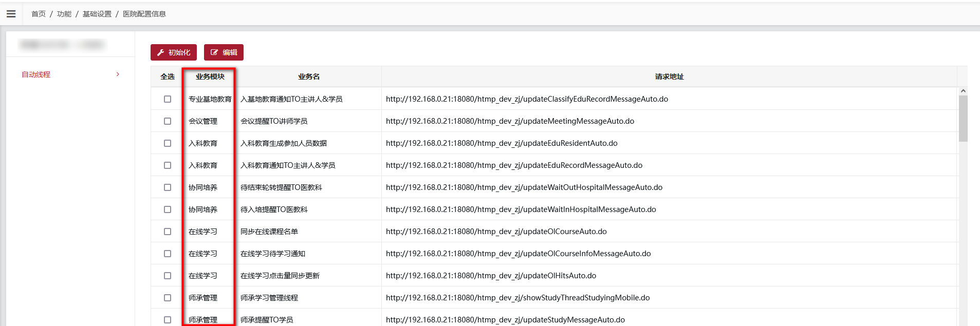
Task: Click 协同培养 cell in 待结束轮转提醒TO医教科 row
Action: click(x=203, y=187)
